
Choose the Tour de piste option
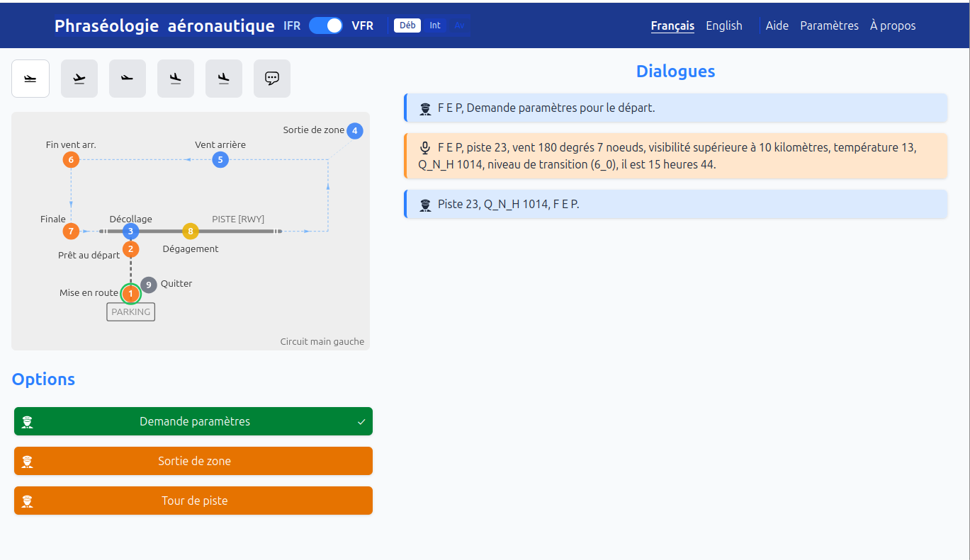193,501
